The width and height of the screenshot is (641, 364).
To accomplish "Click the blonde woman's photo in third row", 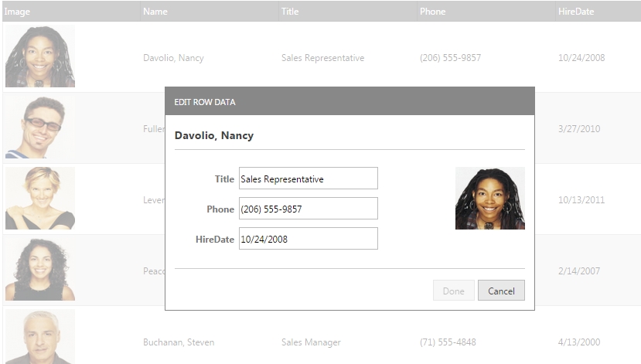I will (x=40, y=199).
